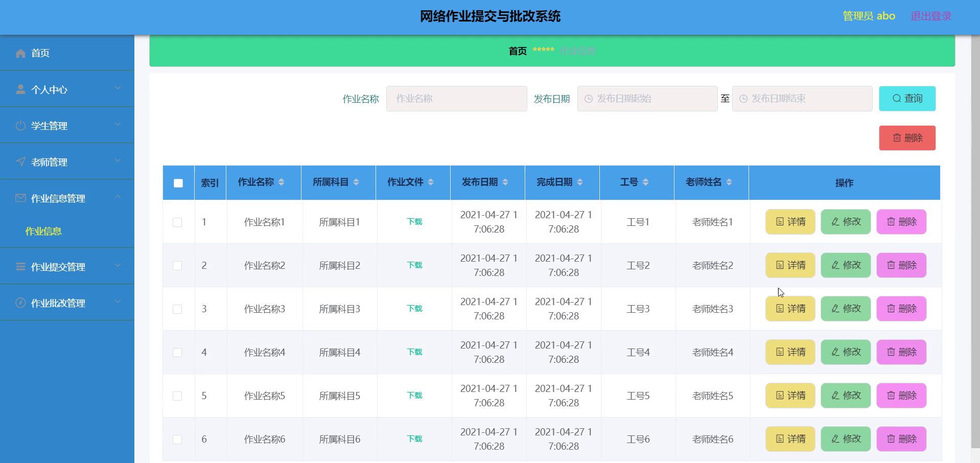This screenshot has width=980, height=463.
Task: Click pink 删除 for 作业名称4
Action: (x=901, y=352)
